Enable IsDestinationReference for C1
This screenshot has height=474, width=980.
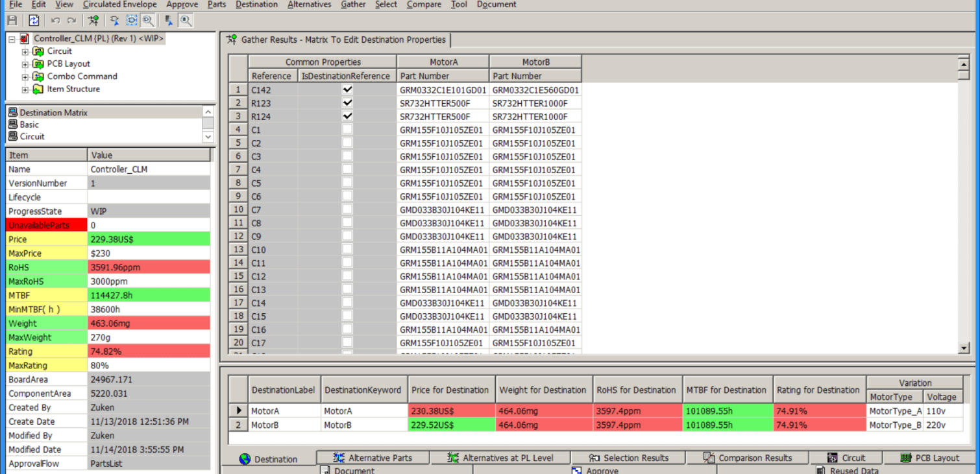pos(347,129)
